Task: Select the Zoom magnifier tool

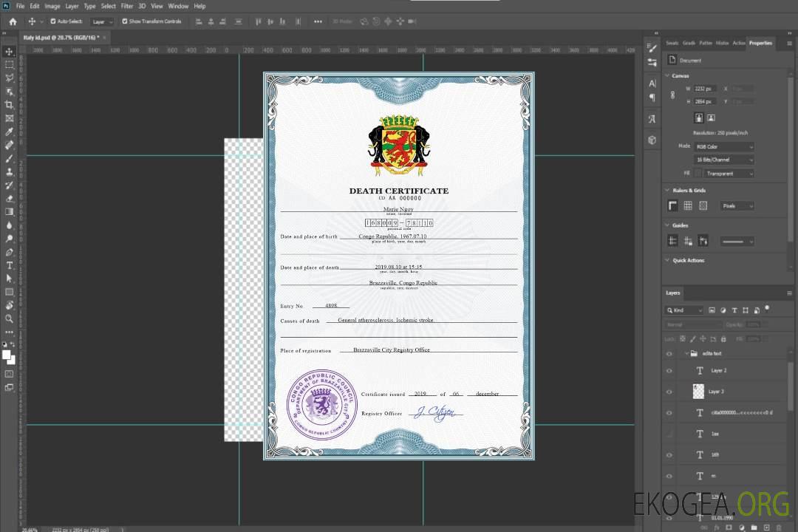Action: (9, 318)
